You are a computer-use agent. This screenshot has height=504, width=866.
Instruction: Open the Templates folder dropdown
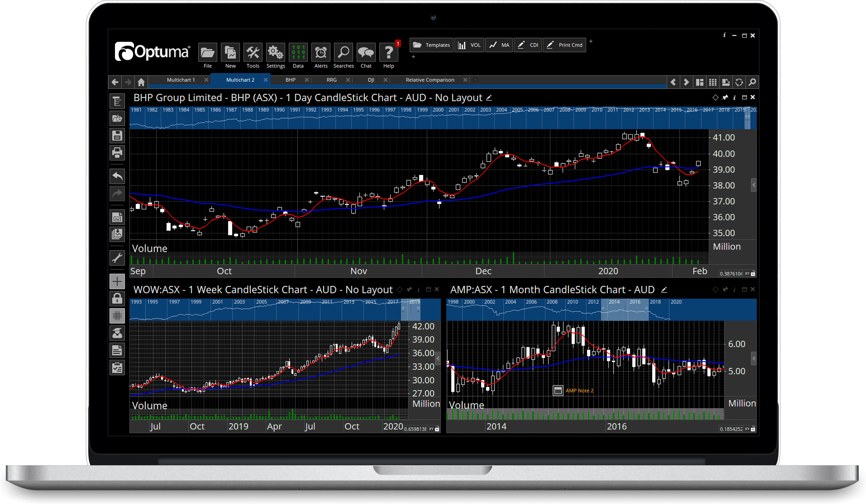(432, 45)
